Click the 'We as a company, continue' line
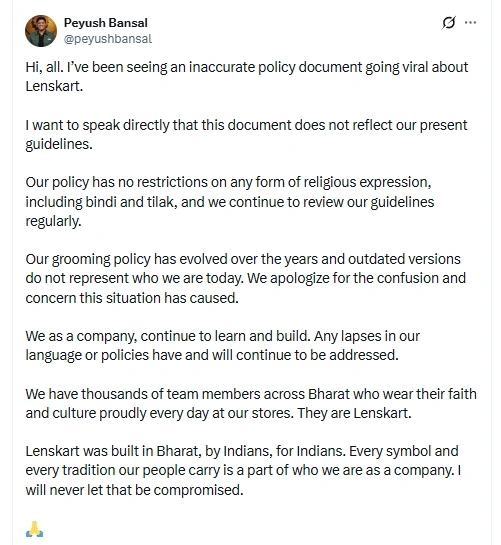 [223, 336]
